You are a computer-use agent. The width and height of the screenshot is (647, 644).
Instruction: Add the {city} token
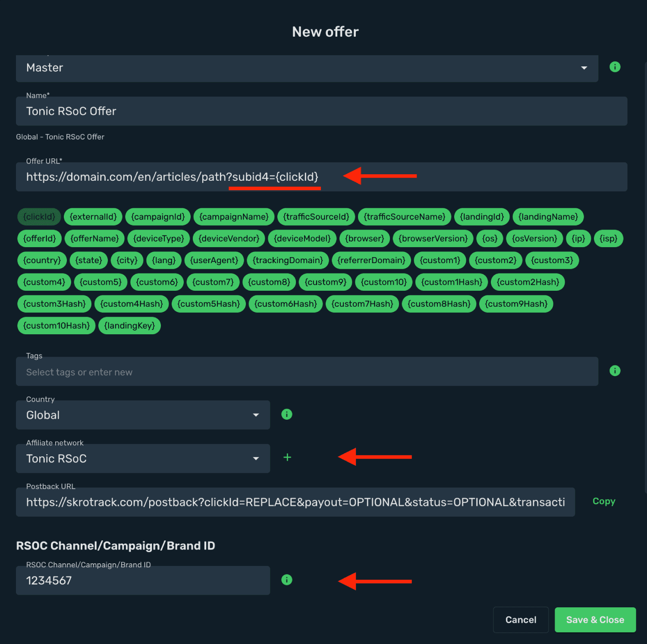[127, 260]
